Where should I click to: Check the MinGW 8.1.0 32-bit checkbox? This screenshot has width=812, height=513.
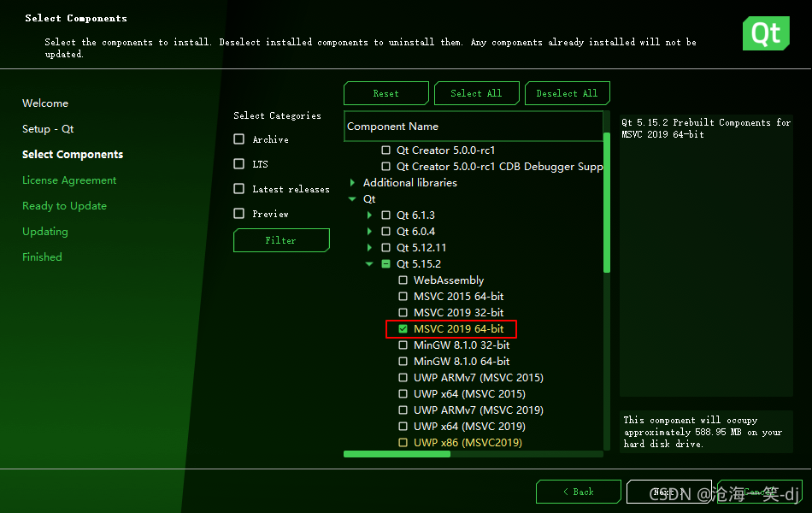[403, 345]
